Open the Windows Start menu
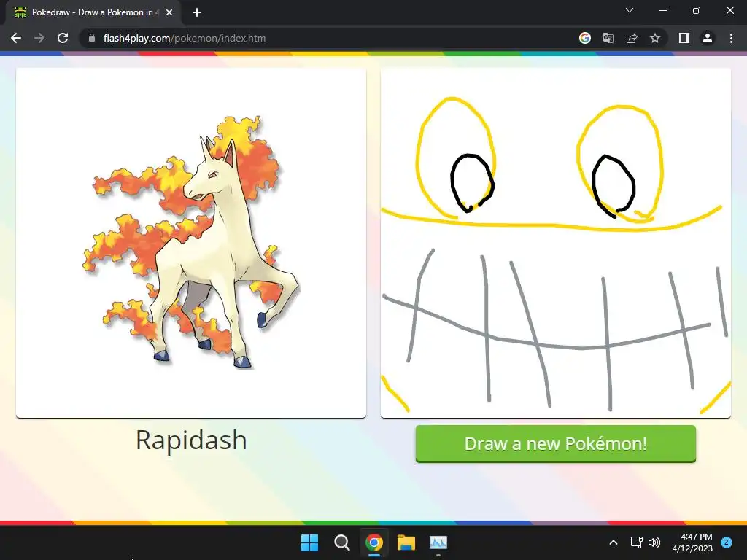The width and height of the screenshot is (747, 560). (x=309, y=542)
